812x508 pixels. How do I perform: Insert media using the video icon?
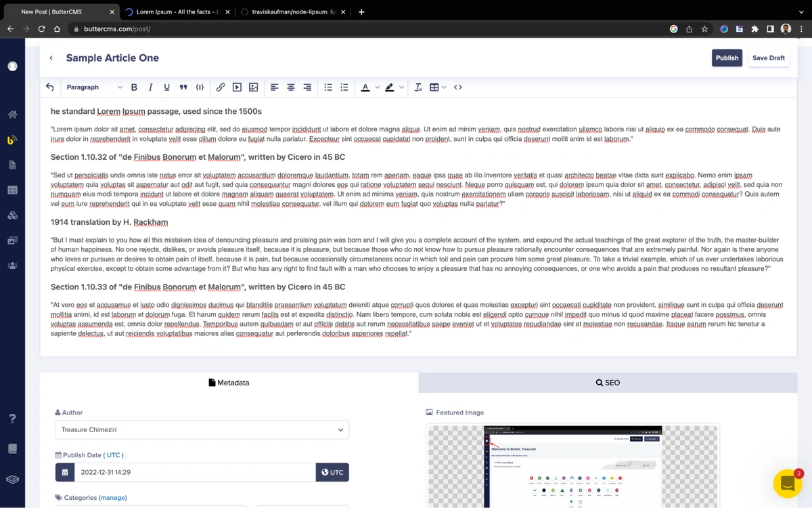point(237,87)
